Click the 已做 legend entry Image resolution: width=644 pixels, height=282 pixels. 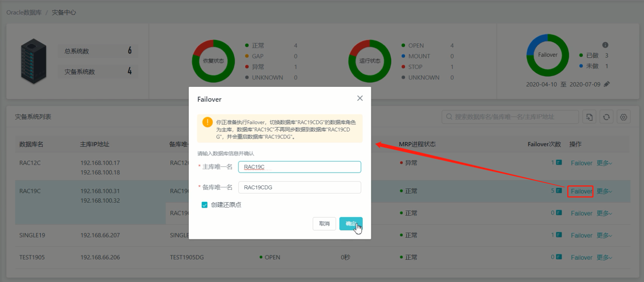[589, 56]
